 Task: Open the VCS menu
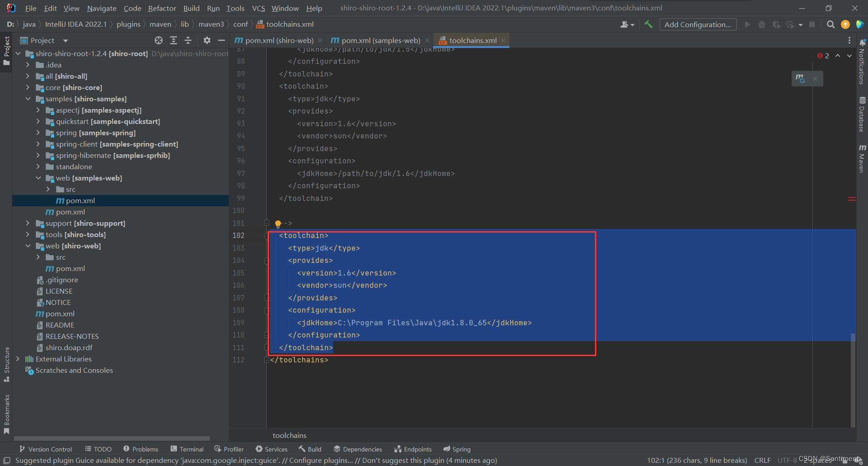click(259, 8)
